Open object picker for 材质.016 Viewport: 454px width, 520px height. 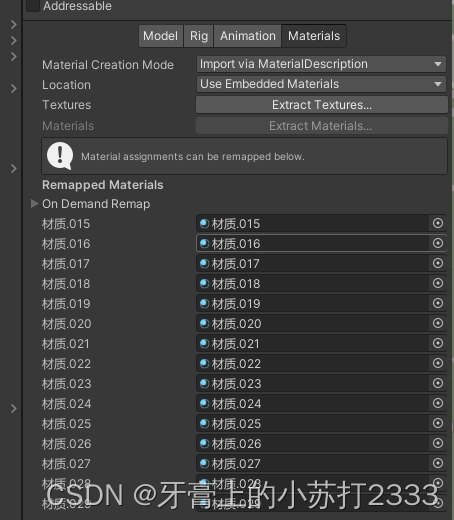[438, 243]
